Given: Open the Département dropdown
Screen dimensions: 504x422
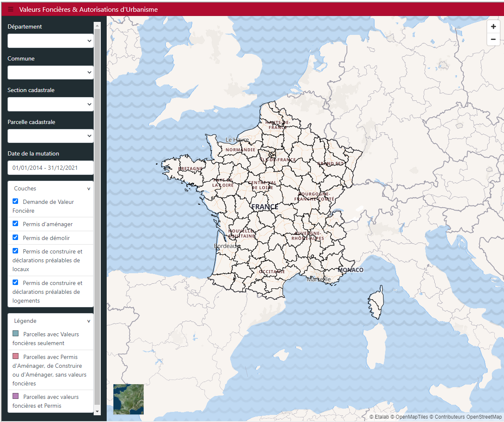Looking at the screenshot, I should pyautogui.click(x=50, y=41).
